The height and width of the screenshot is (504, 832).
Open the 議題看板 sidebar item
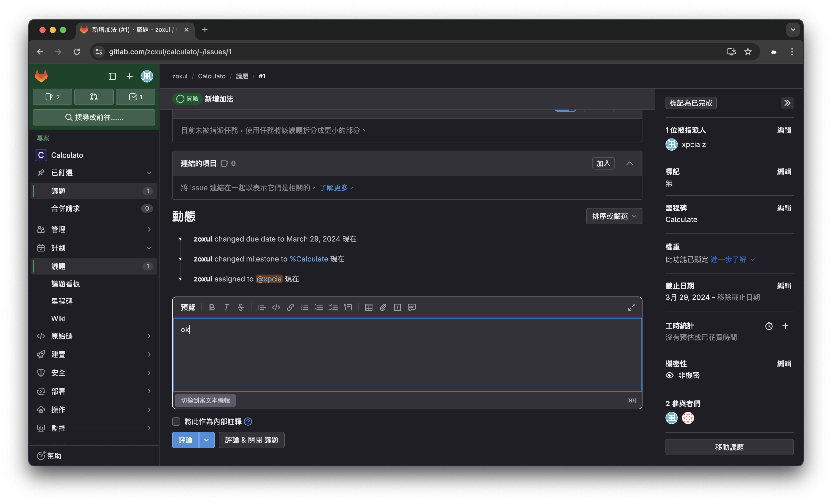(66, 283)
